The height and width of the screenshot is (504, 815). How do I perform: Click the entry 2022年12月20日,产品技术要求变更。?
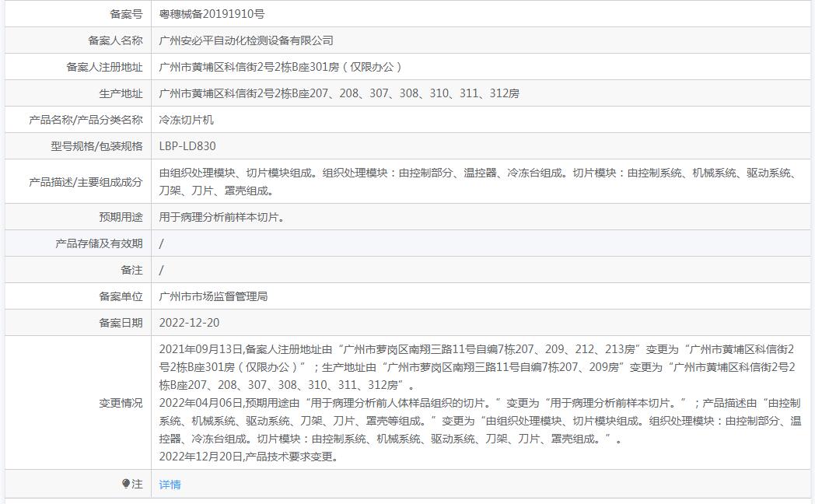[x=249, y=457]
